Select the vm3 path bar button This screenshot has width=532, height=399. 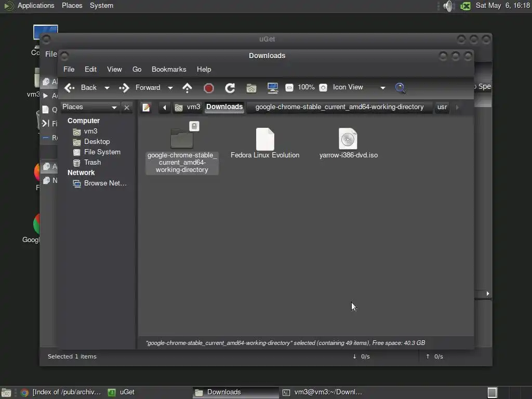[188, 107]
